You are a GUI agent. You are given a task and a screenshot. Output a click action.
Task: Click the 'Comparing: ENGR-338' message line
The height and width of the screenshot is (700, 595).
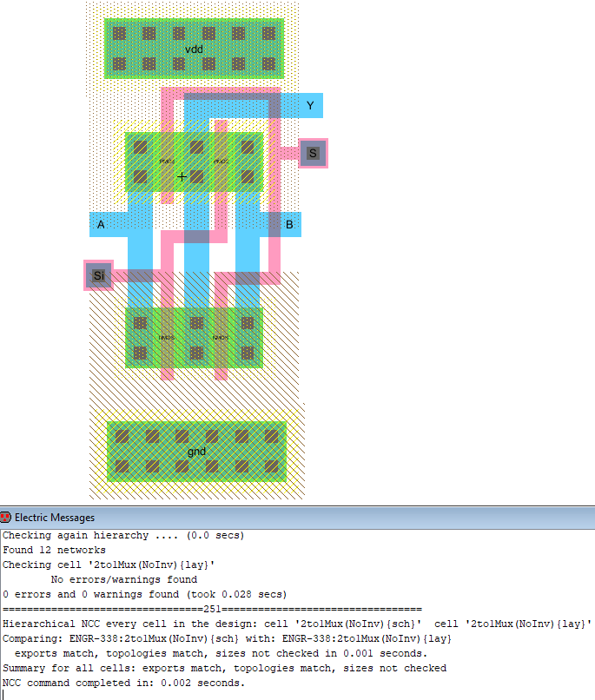[226, 638]
